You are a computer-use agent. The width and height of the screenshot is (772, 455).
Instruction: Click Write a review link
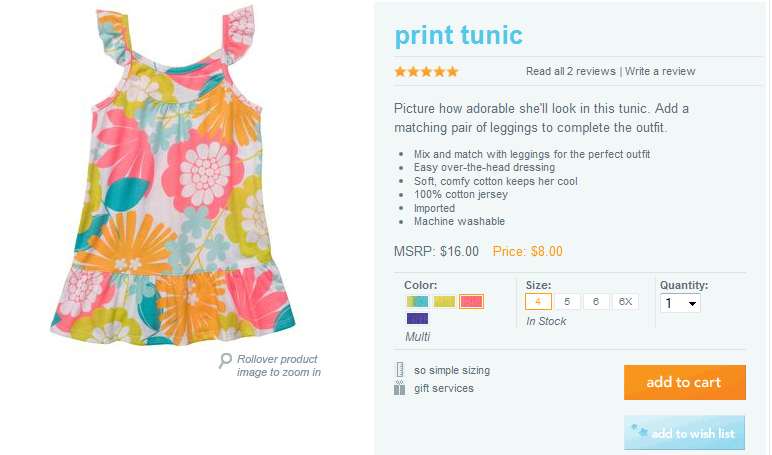click(x=660, y=72)
